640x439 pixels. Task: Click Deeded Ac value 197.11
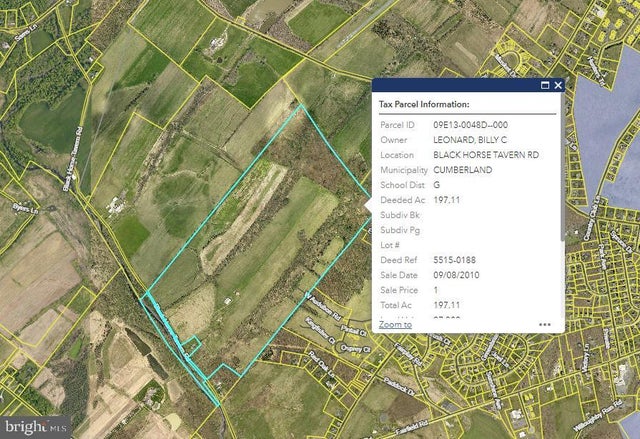click(447, 200)
